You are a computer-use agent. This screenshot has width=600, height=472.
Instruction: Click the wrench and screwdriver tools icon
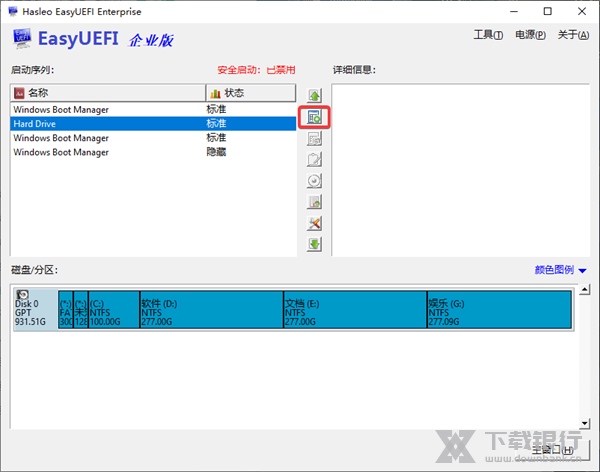pyautogui.click(x=314, y=223)
